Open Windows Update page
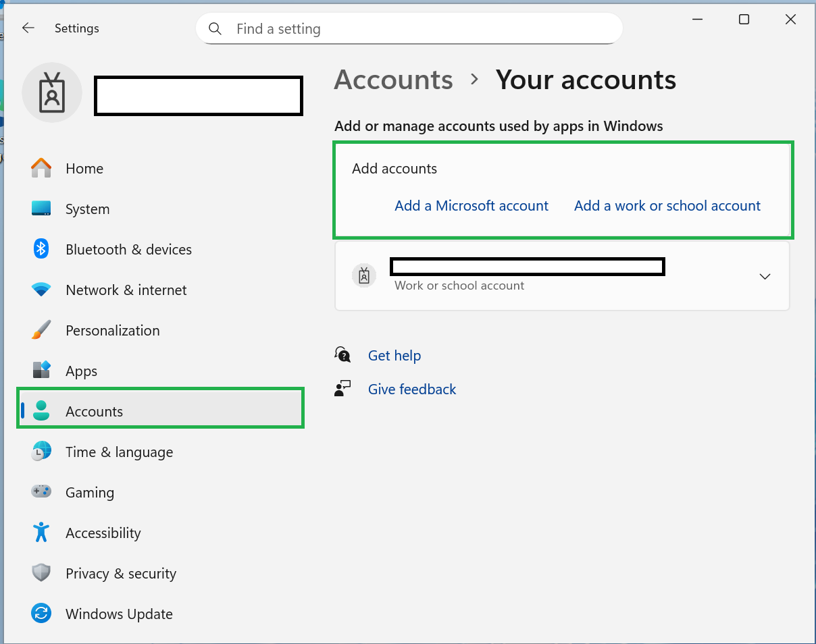816x644 pixels. [161, 614]
